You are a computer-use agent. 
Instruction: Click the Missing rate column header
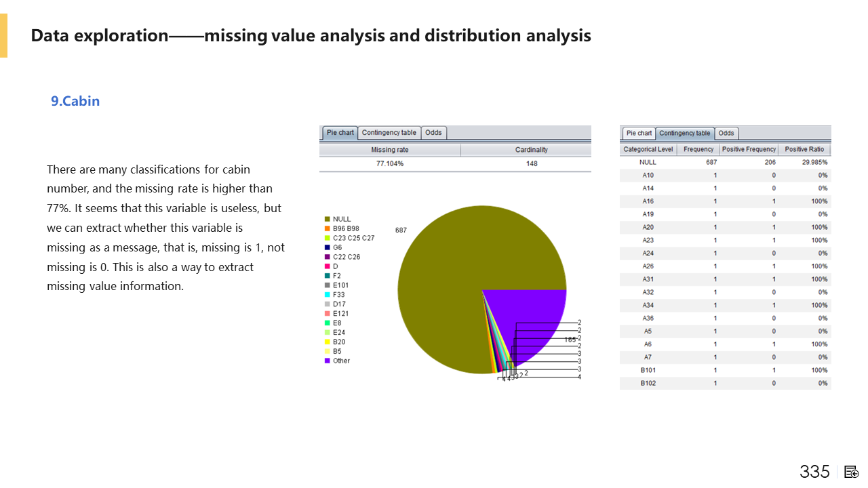[389, 150]
